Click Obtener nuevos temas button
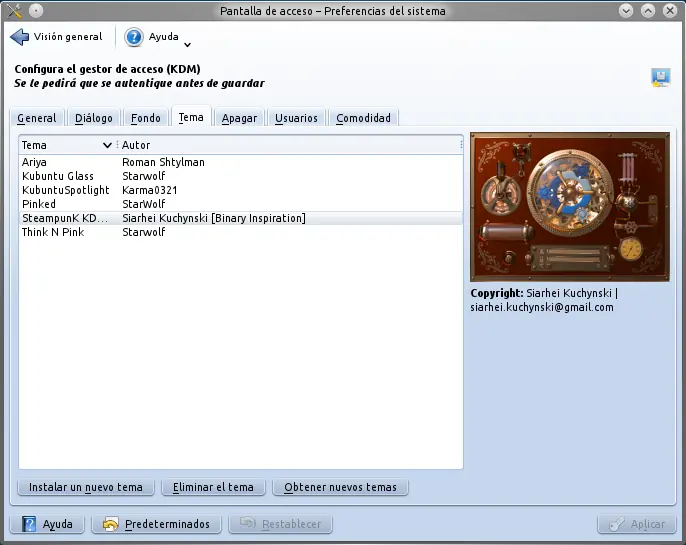This screenshot has width=686, height=545. (340, 487)
